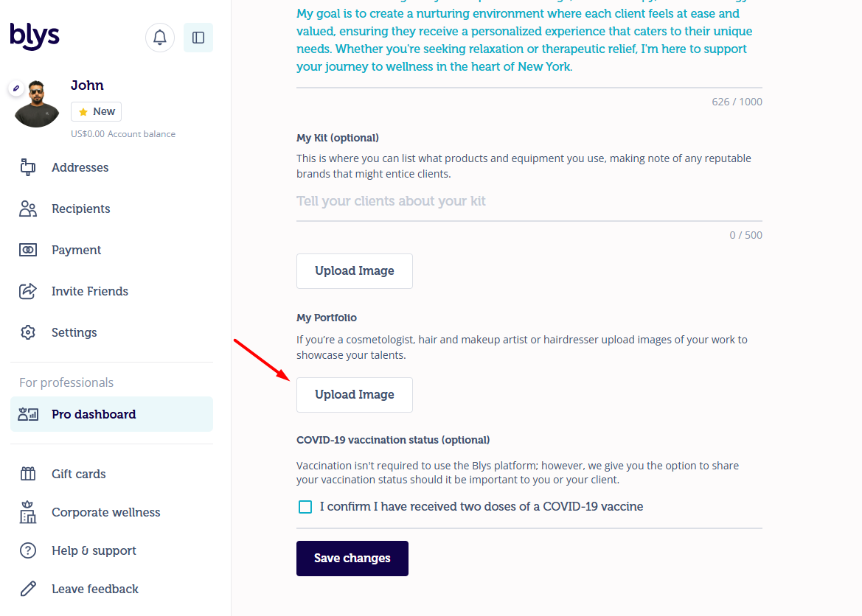Collapse sidebar with panel toggle icon
Viewport: 862px width, 616px height.
click(198, 38)
